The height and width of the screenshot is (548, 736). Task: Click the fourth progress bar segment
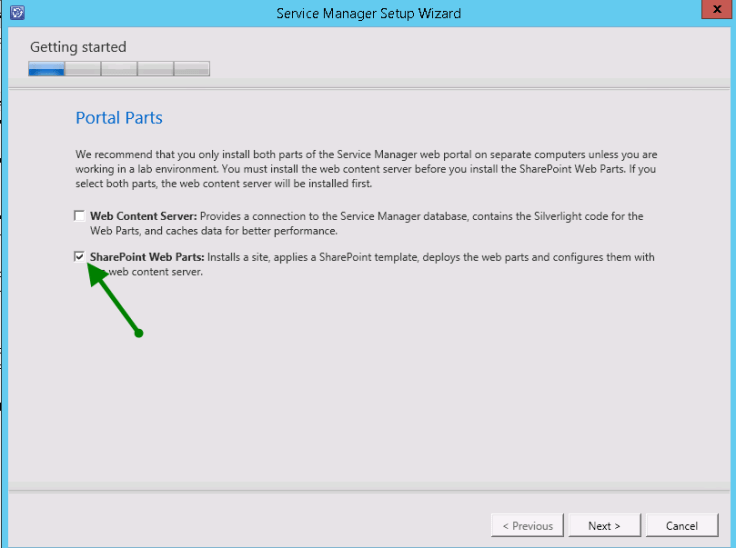[155, 69]
